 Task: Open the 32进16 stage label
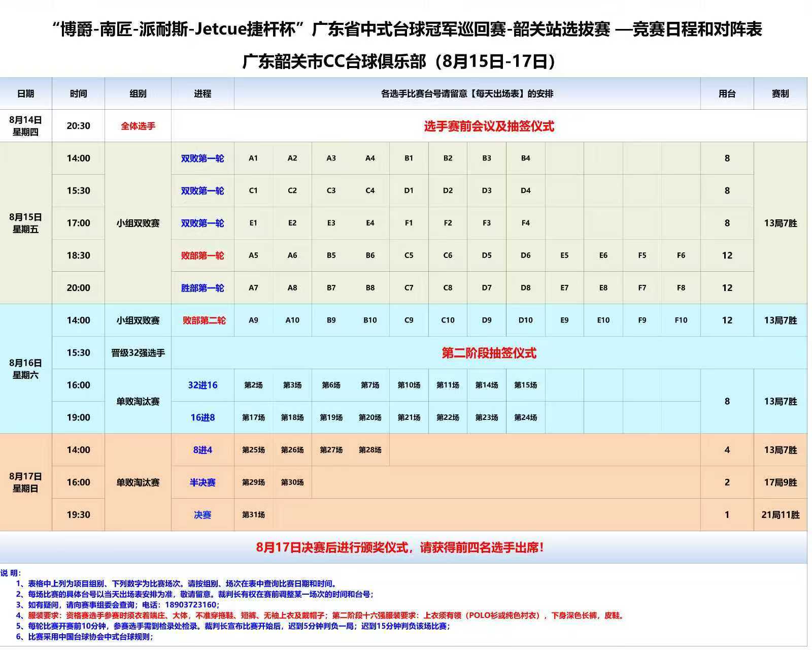pos(202,385)
